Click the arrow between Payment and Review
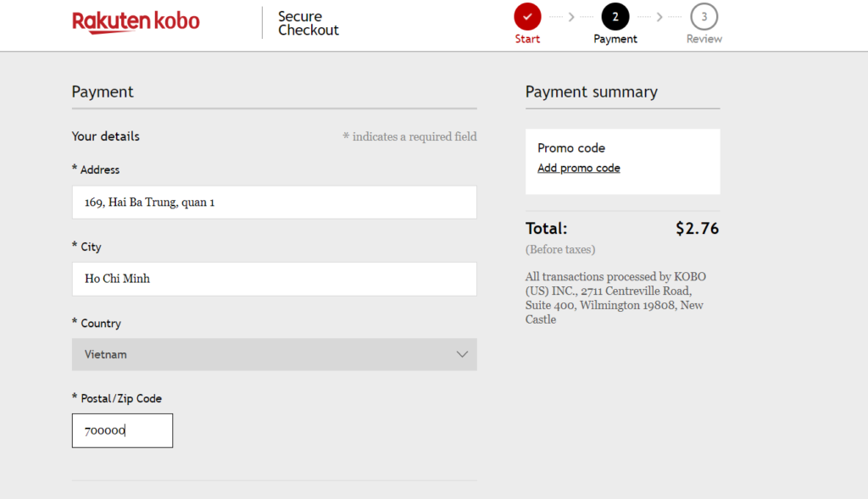The image size is (868, 499). coord(659,16)
